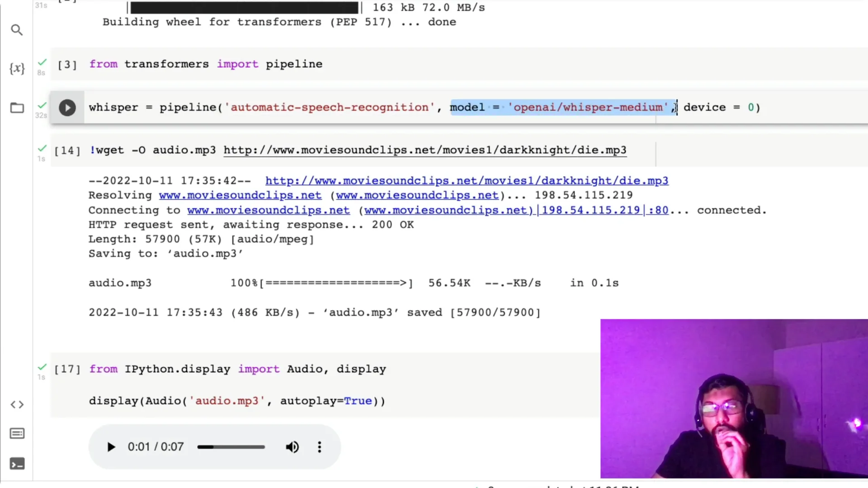Open the audio player options menu

[319, 447]
